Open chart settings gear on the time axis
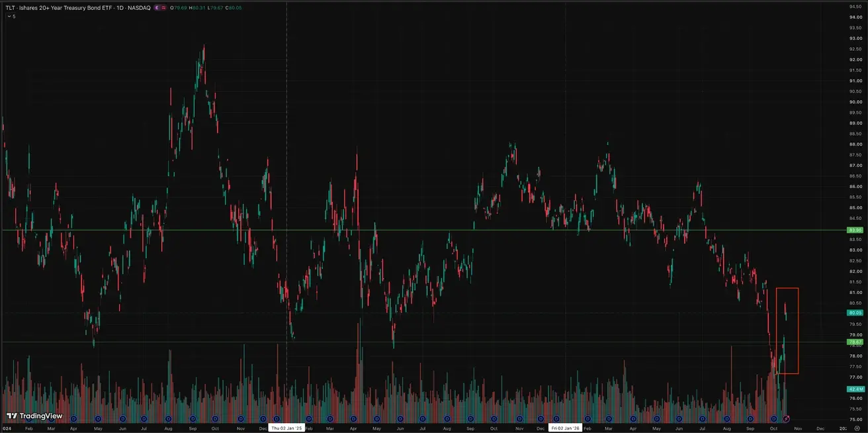The height and width of the screenshot is (433, 868). tap(857, 428)
